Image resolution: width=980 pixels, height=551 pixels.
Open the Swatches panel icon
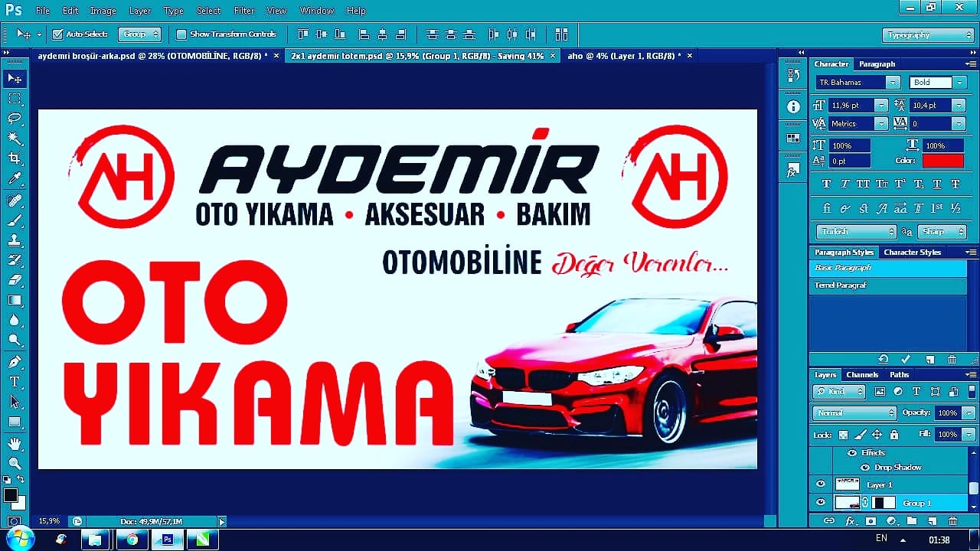(x=793, y=139)
